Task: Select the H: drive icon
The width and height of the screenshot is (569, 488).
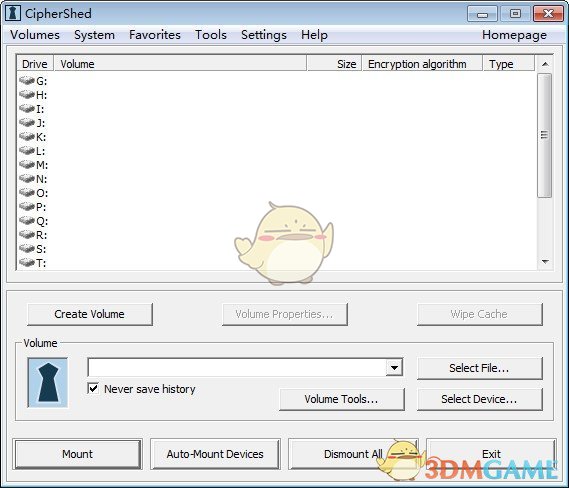Action: [x=27, y=95]
